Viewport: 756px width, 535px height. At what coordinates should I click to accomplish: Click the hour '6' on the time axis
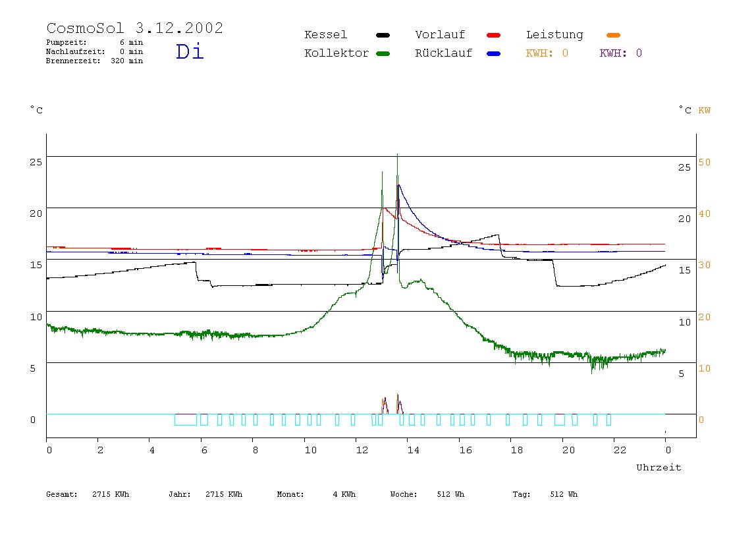click(x=204, y=450)
